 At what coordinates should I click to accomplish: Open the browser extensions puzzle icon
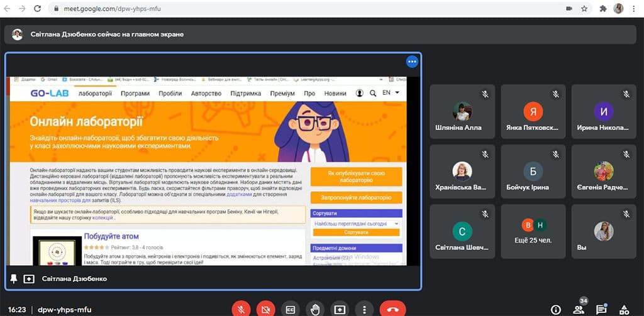(603, 9)
